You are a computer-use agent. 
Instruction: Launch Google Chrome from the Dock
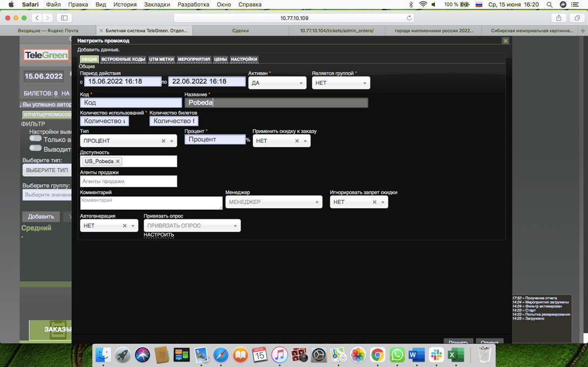click(x=378, y=355)
